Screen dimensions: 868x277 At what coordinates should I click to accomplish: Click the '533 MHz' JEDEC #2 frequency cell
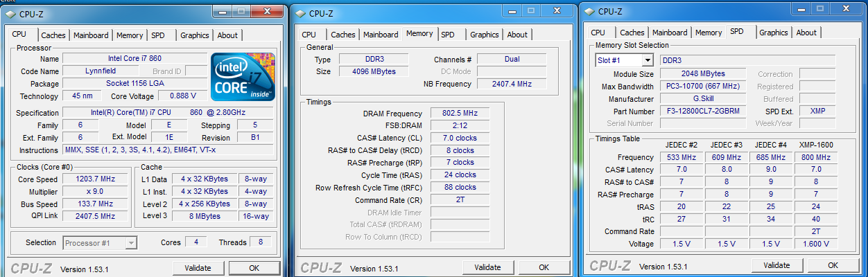point(680,157)
